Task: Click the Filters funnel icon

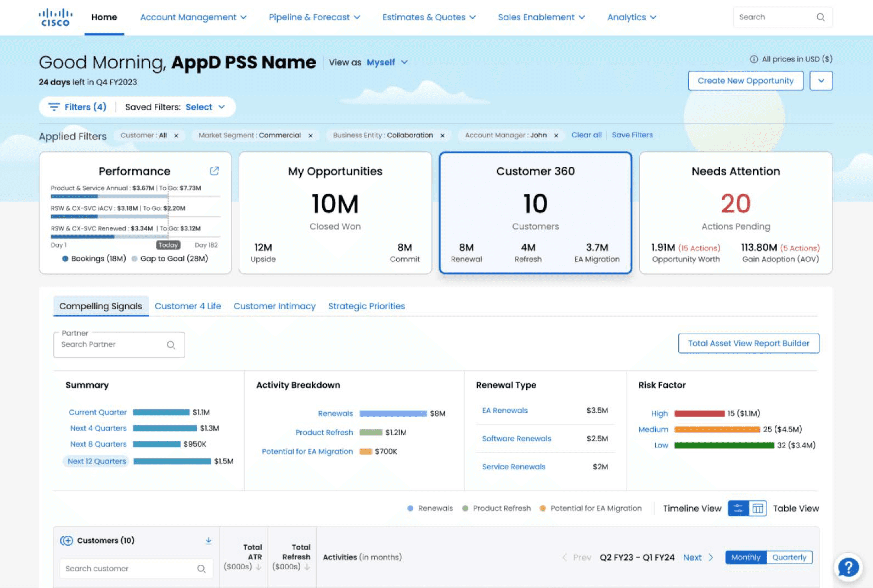Action: [55, 107]
